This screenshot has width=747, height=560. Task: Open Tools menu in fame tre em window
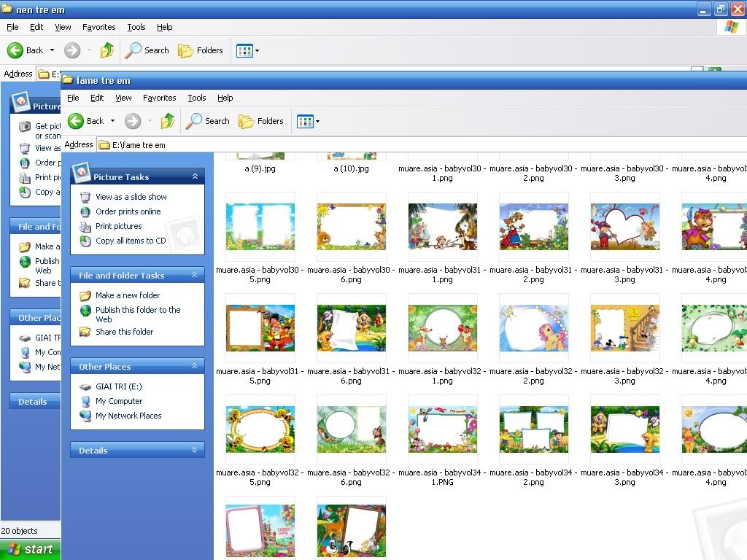(197, 98)
